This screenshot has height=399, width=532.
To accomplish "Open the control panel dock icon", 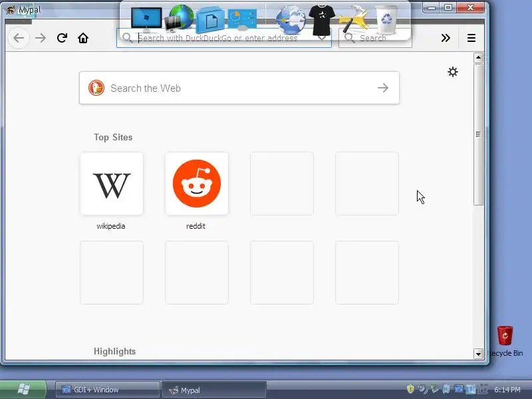I will click(243, 20).
